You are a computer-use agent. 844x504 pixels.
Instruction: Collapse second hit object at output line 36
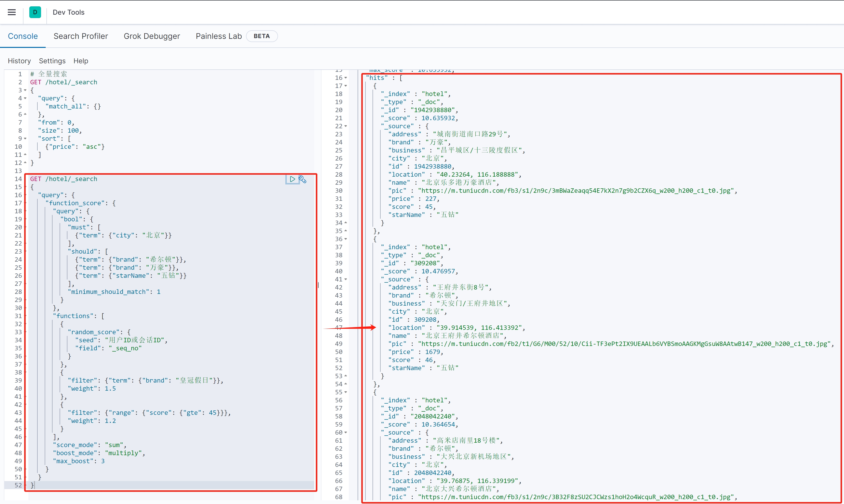click(346, 239)
